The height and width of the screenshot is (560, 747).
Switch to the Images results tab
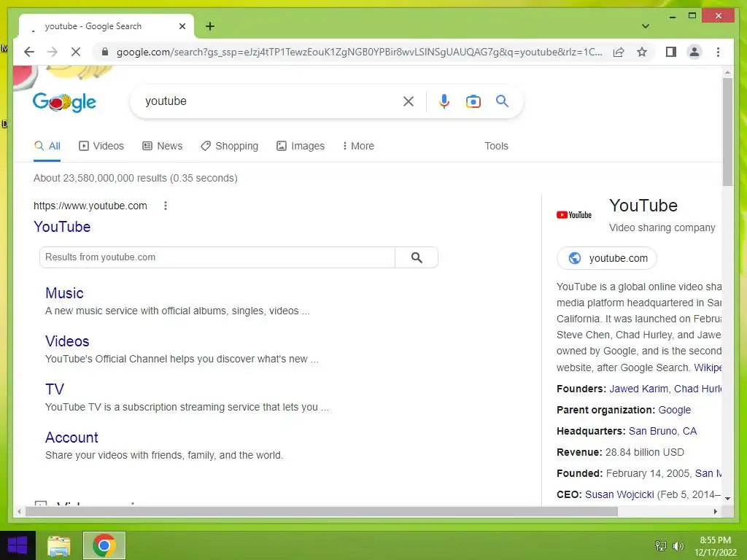coord(301,146)
